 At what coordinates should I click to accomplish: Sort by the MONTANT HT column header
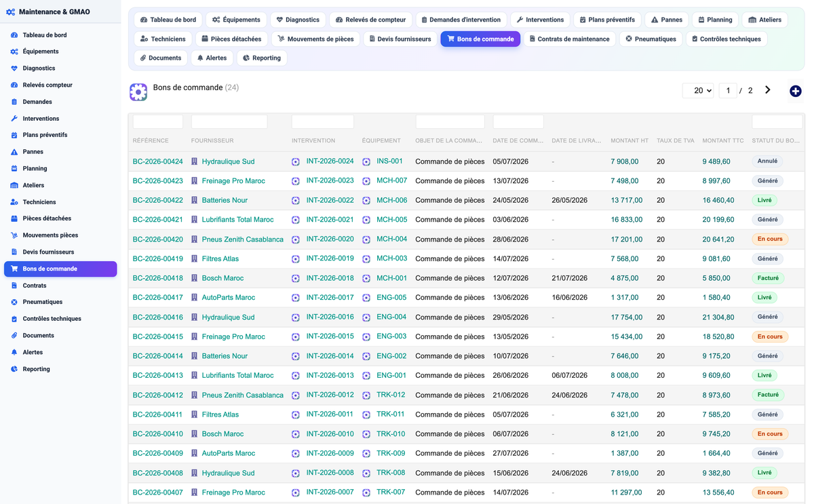coord(629,141)
